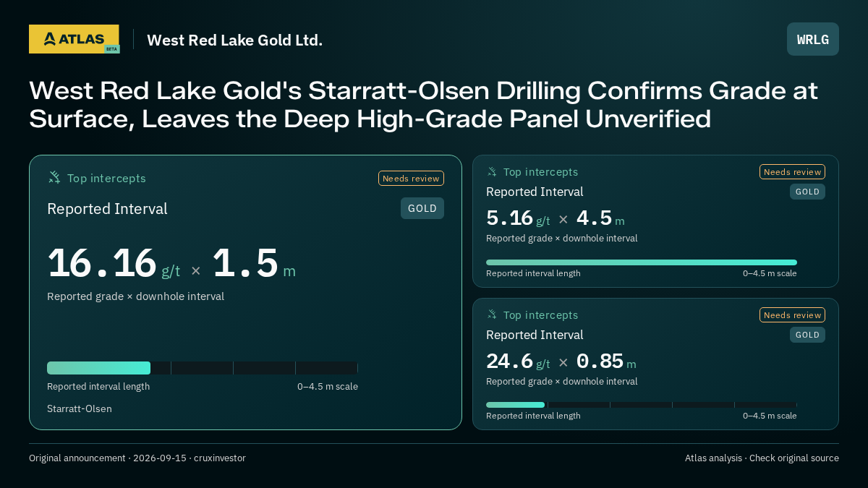Viewport: 868px width, 488px height.
Task: Click Atlas analysis Check original source
Action: [762, 458]
